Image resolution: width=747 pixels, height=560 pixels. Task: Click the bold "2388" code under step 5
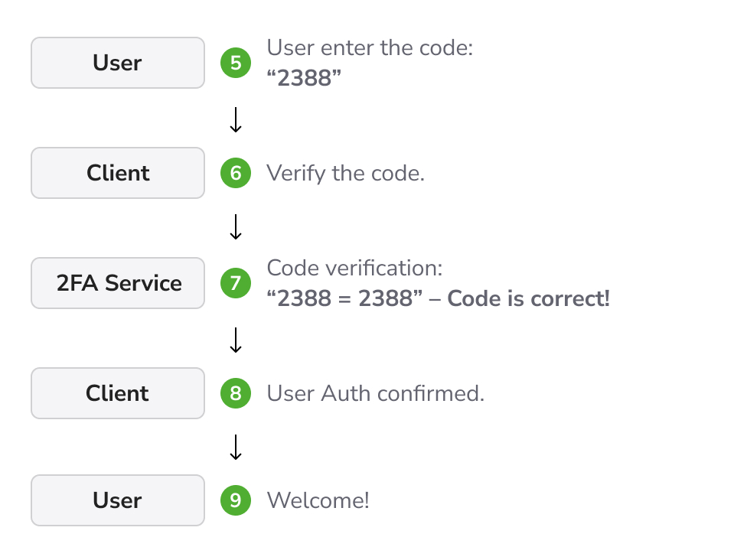point(304,78)
